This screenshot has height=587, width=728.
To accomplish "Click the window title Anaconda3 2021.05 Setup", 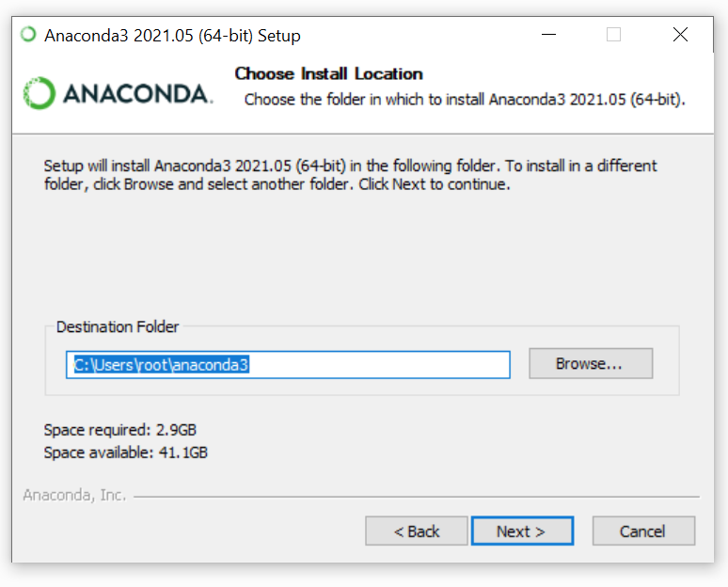I will 172,36.
